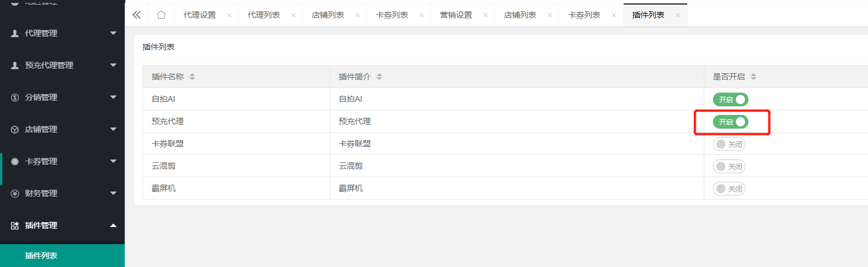This screenshot has width=868, height=267.
Task: Switch to the 代理设置 tab
Action: click(x=200, y=15)
